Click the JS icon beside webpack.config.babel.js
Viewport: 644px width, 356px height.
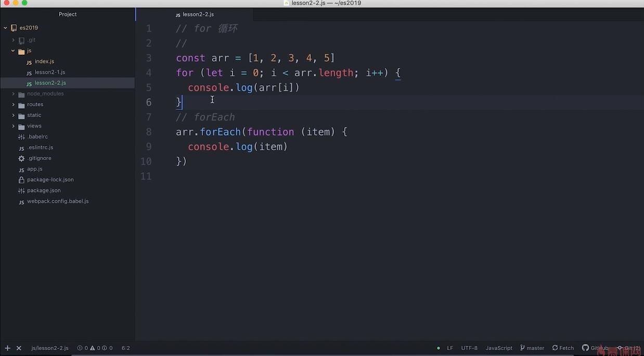[21, 201]
